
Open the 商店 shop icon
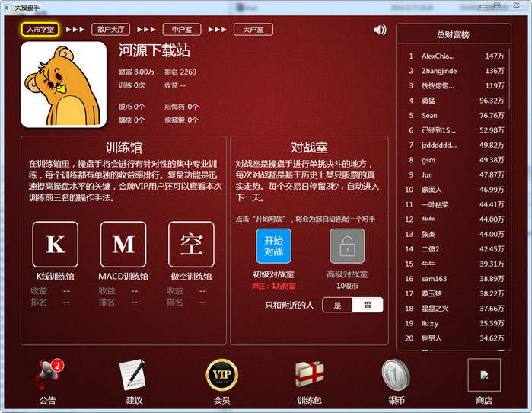(483, 375)
